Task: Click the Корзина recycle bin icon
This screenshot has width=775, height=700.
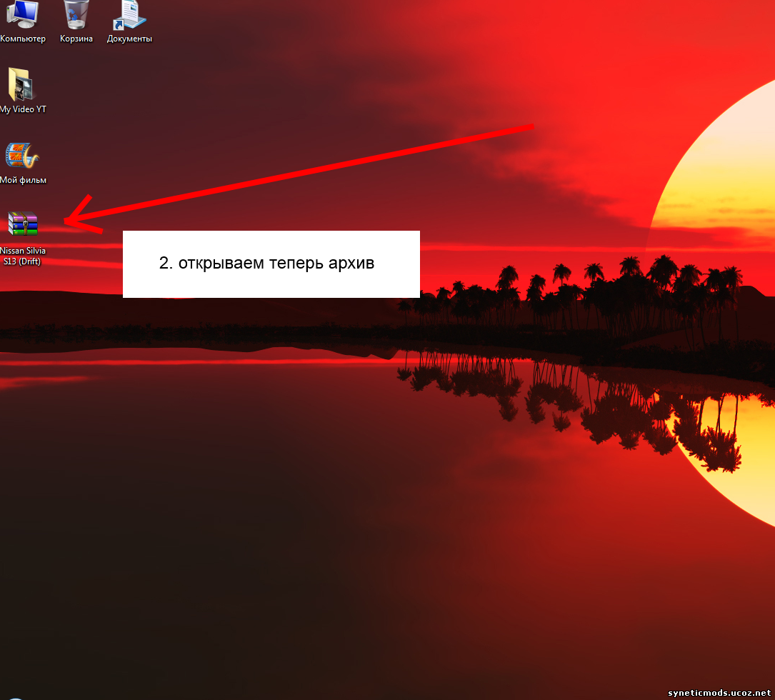Action: tap(76, 14)
